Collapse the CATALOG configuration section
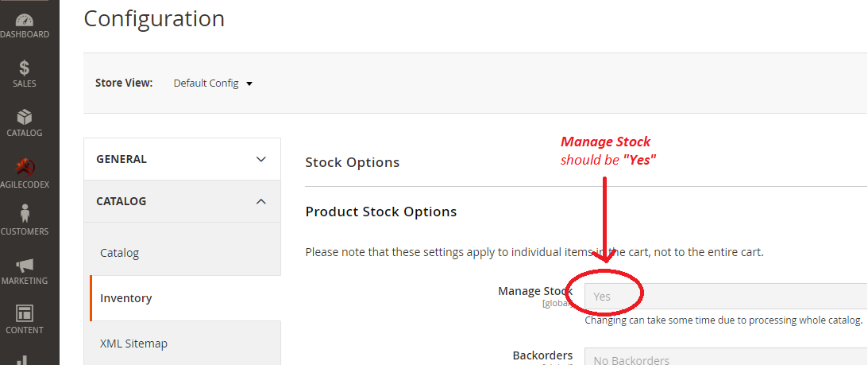This screenshot has height=365, width=868. pos(182,201)
